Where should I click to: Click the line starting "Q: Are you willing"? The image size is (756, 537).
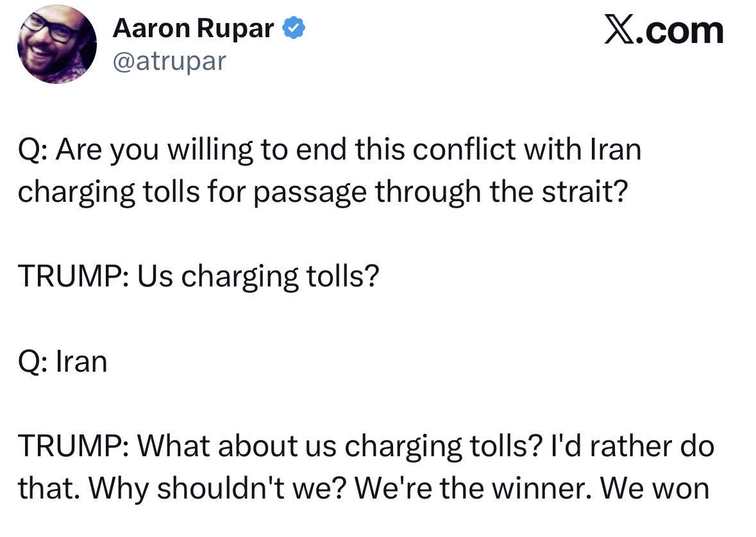[x=329, y=149]
